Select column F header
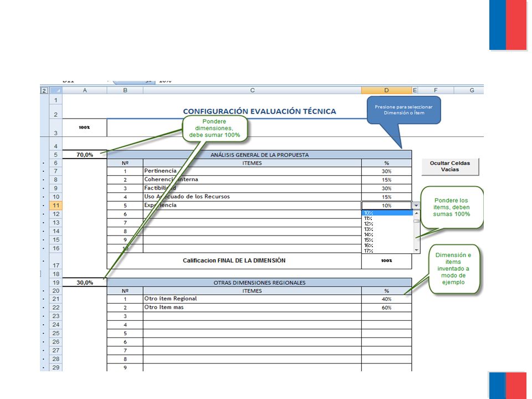This screenshot has height=399, width=532. (x=436, y=90)
